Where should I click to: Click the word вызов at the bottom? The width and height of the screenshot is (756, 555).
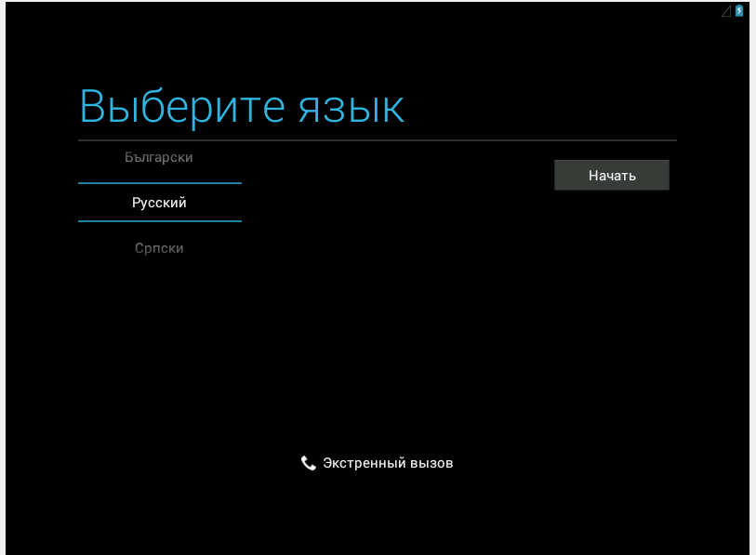431,463
